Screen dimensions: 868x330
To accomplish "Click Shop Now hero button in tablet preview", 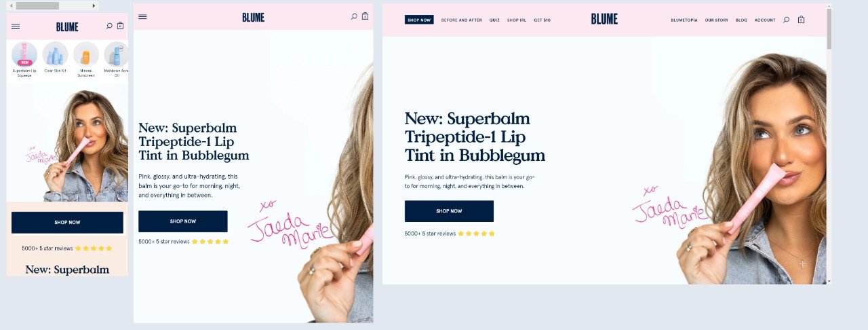I will click(x=183, y=221).
